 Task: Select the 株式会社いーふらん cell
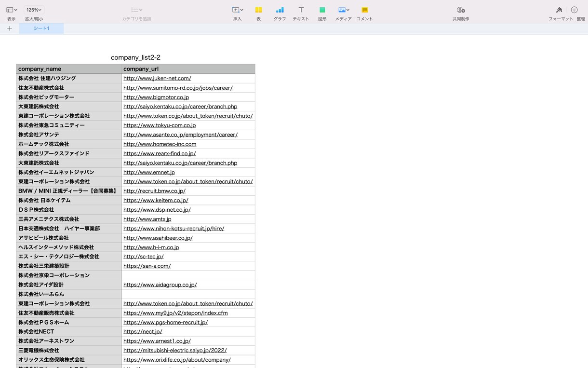(69, 294)
